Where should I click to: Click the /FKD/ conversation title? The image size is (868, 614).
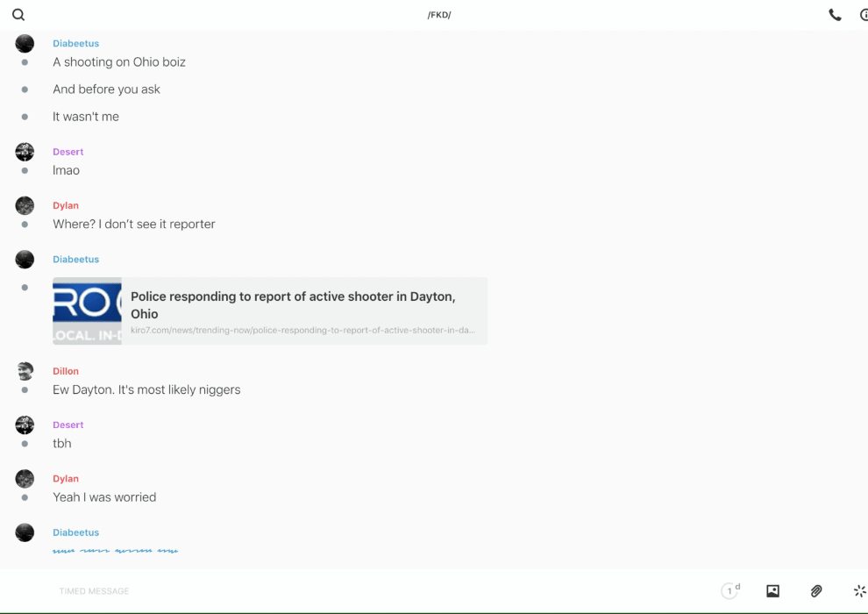pyautogui.click(x=439, y=15)
